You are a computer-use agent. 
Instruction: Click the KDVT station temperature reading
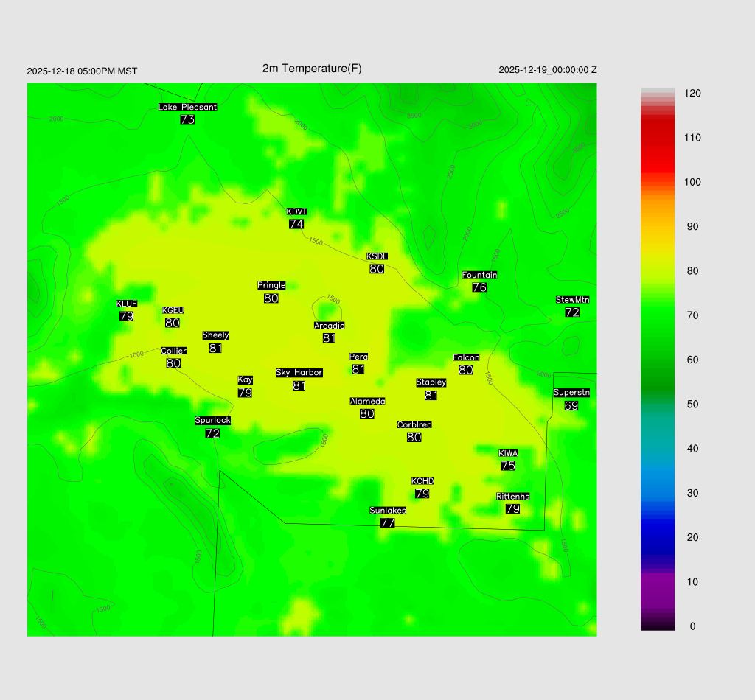296,224
